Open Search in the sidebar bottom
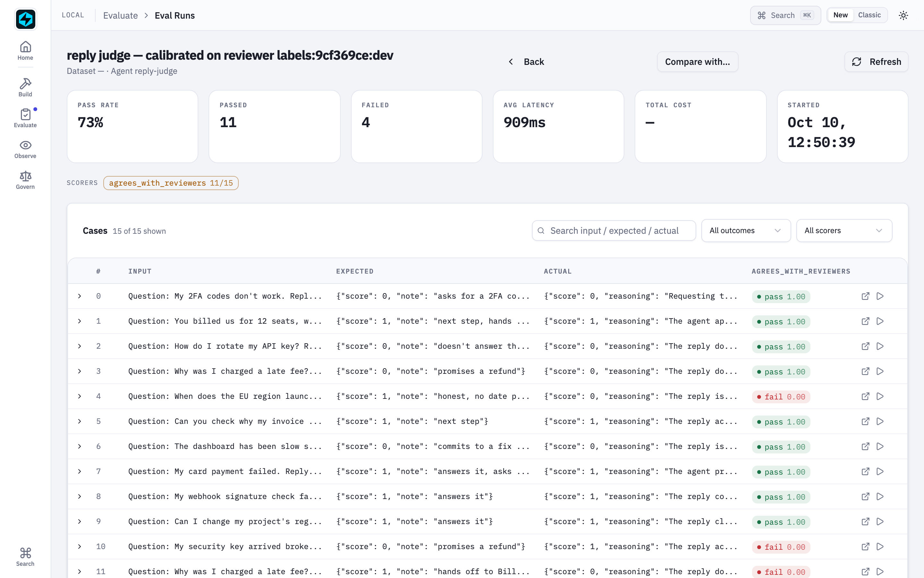This screenshot has height=578, width=924. pos(25,556)
